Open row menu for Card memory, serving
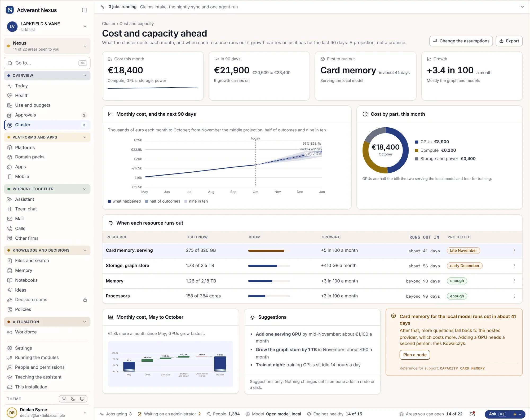530x420 pixels. tap(515, 251)
